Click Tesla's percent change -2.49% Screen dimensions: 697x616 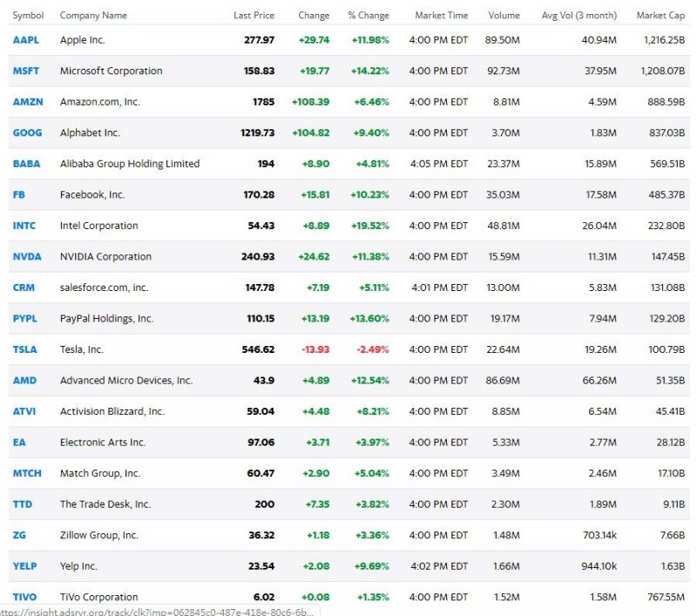pos(373,349)
